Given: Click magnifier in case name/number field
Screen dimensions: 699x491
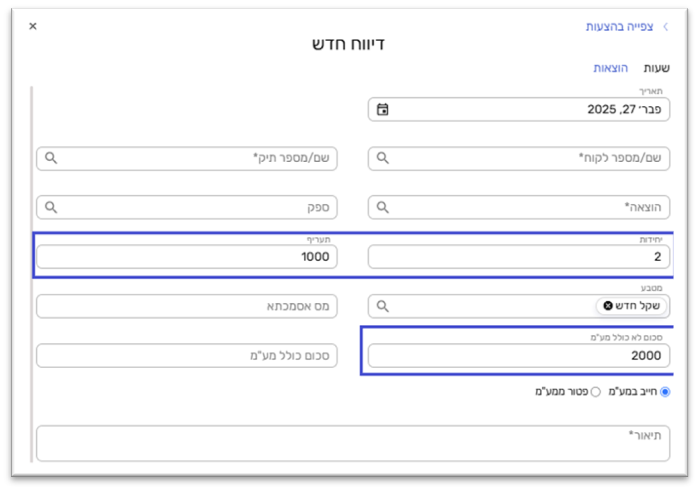Looking at the screenshot, I should click(51, 158).
